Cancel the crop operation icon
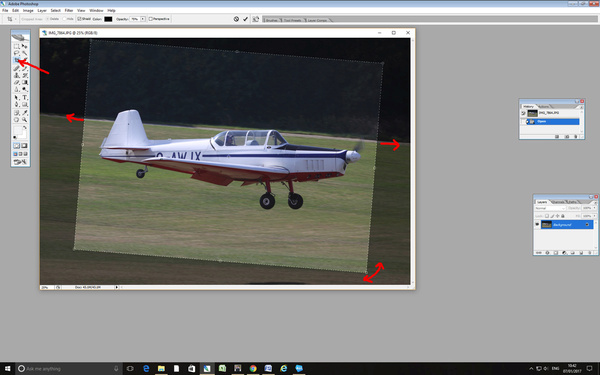This screenshot has height=375, width=600. 236,19
